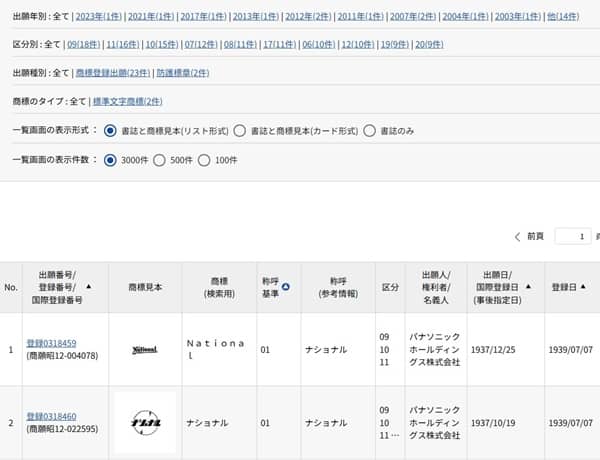Sort by application/registration number arrow
The image size is (600, 460).
(x=89, y=286)
